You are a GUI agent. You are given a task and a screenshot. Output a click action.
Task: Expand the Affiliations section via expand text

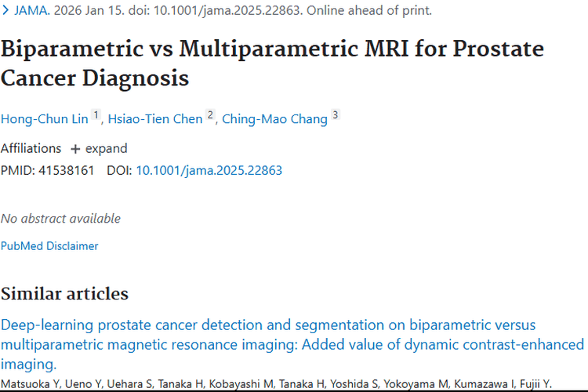tap(106, 149)
